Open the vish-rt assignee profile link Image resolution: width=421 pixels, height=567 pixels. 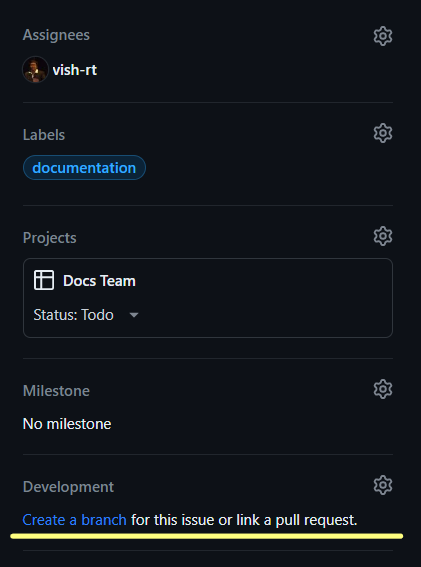tap(75, 70)
